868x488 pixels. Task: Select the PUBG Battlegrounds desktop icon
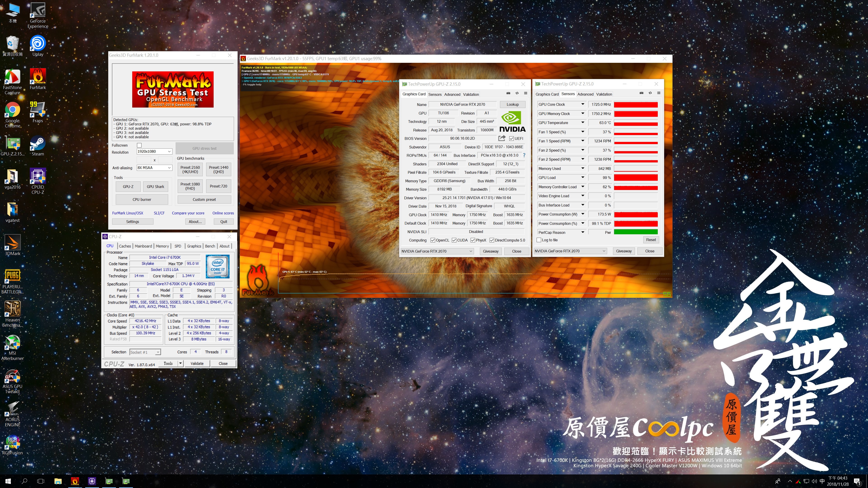(x=12, y=282)
